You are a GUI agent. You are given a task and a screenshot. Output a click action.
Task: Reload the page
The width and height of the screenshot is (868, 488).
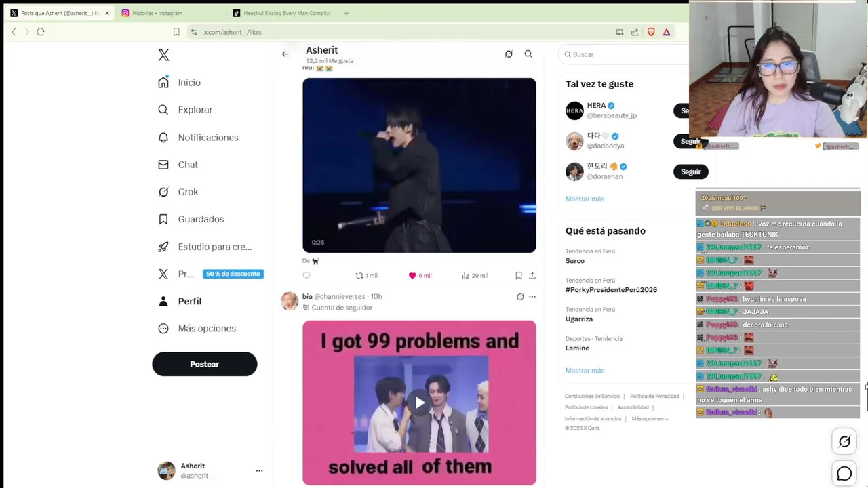click(41, 32)
